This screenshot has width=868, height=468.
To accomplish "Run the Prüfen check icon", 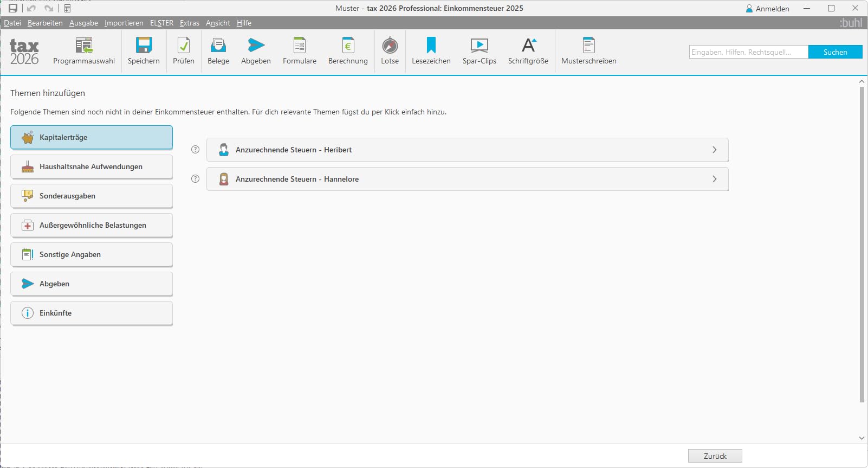I will pyautogui.click(x=184, y=46).
